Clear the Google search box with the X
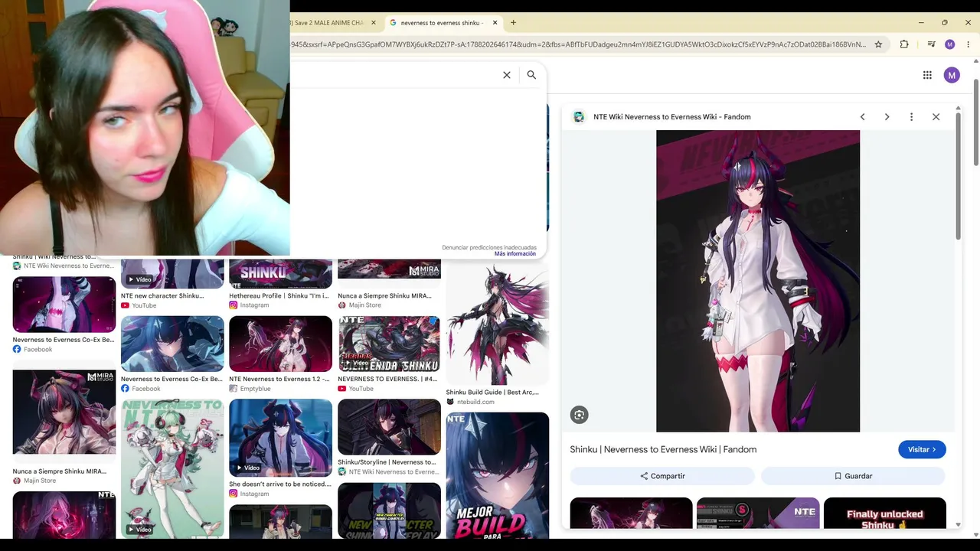980x551 pixels. [x=506, y=75]
